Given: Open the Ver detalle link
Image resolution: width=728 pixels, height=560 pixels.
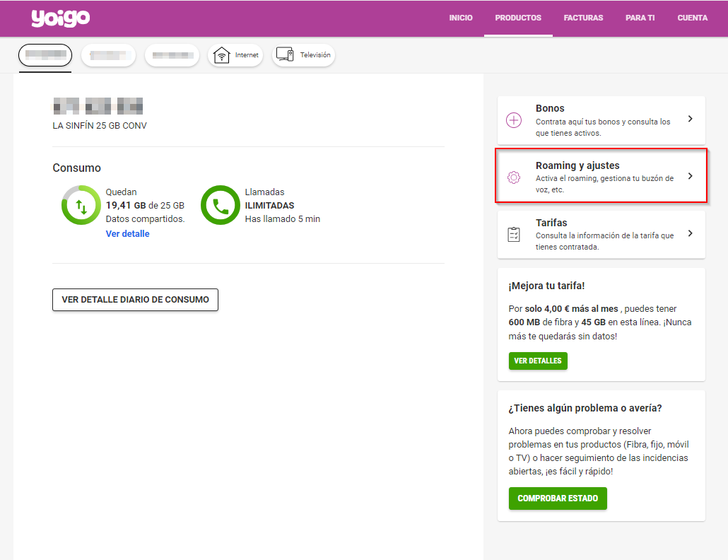Looking at the screenshot, I should pyautogui.click(x=128, y=233).
